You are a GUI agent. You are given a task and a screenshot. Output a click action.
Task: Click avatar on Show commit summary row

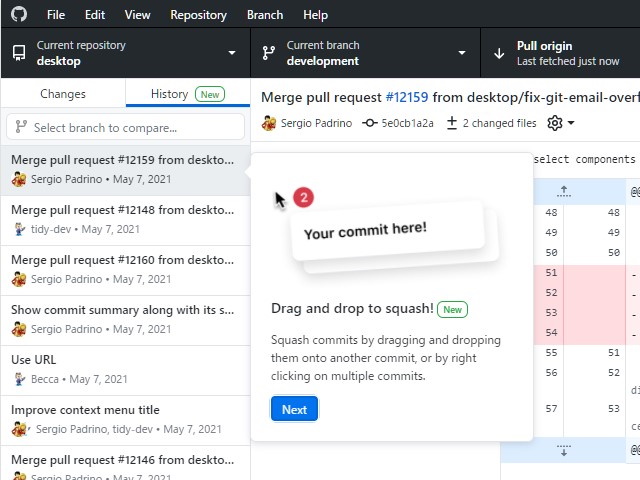(19, 329)
